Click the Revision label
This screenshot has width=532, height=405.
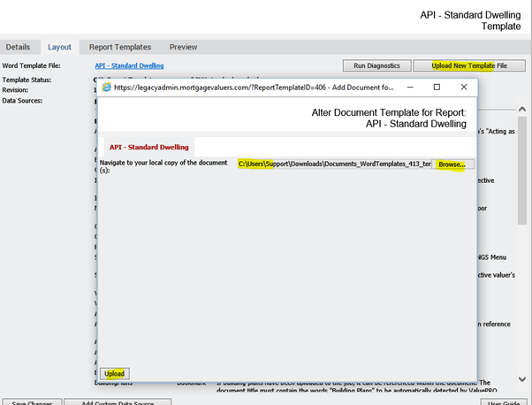[x=15, y=90]
